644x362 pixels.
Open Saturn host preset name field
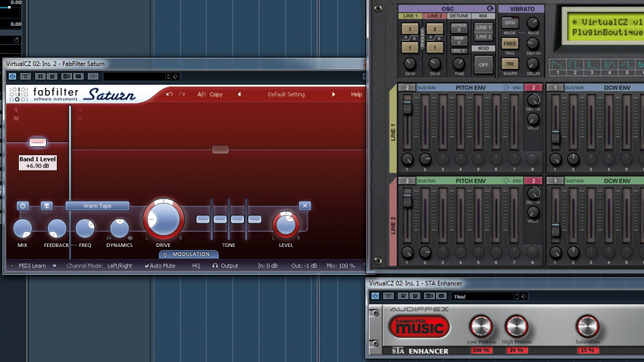[134, 76]
